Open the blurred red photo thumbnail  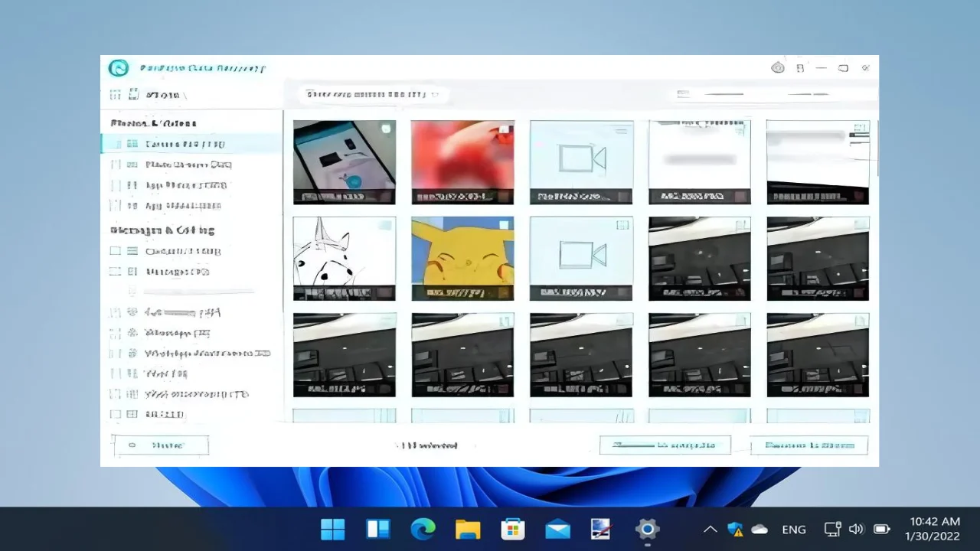[x=462, y=162]
